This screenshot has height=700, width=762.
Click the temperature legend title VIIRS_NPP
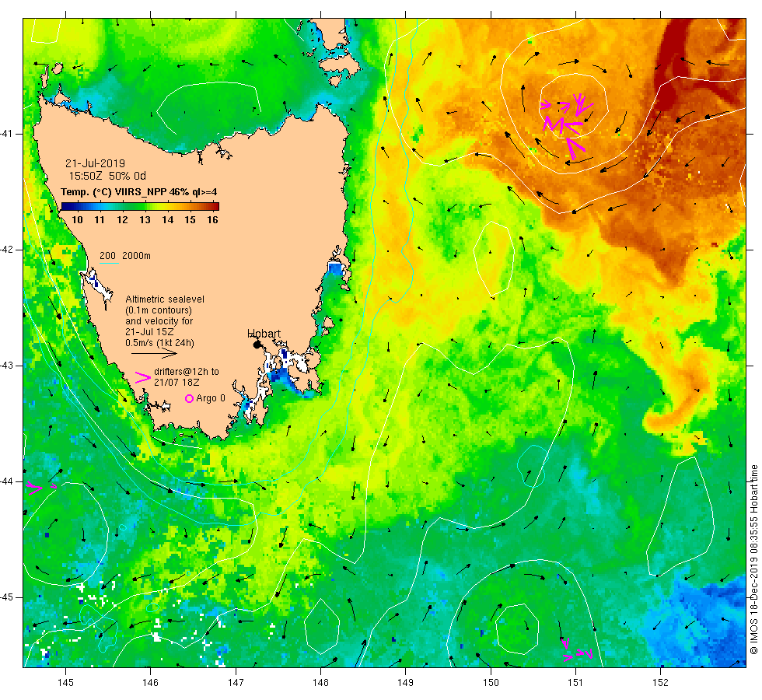pos(139,192)
